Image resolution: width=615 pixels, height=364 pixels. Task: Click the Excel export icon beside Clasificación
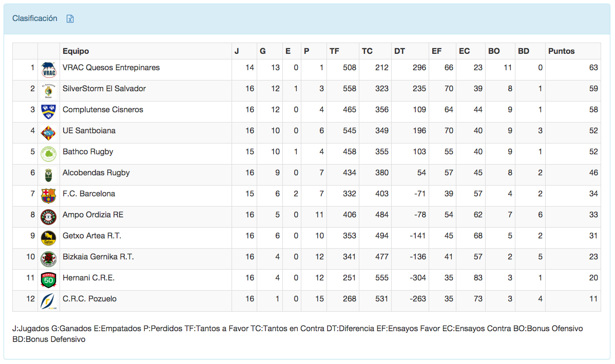pyautogui.click(x=70, y=19)
